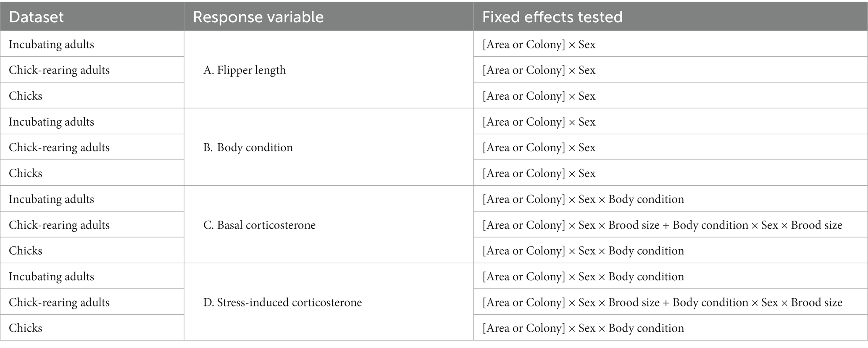Click fixed effects for Incubating adults, Basal corticosterone
Image resolution: width=868 pixels, height=348 pixels.
(x=583, y=199)
